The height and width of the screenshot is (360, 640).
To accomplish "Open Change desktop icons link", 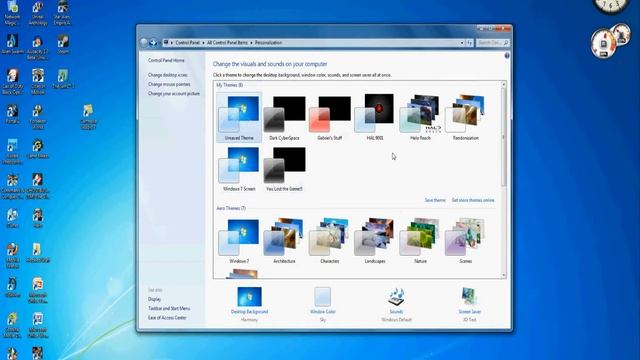I will click(x=168, y=75).
